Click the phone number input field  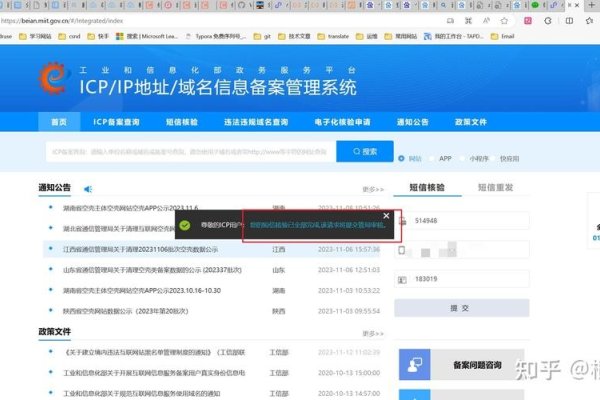coord(462,250)
